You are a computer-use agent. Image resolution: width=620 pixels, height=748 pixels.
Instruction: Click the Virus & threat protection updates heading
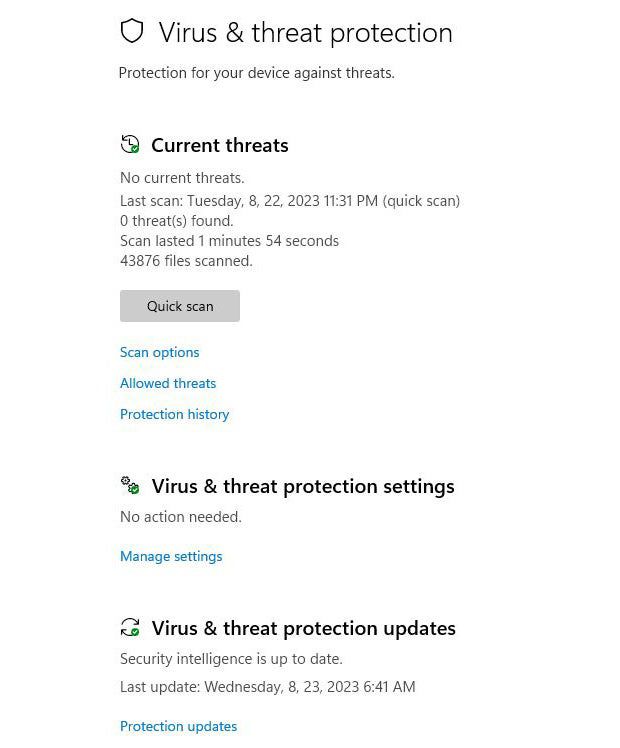point(303,628)
